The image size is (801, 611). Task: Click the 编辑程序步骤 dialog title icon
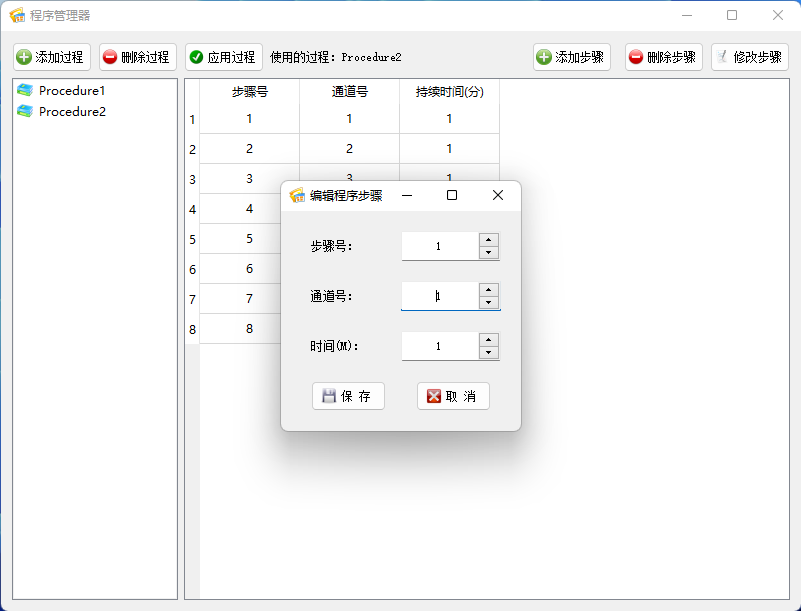click(x=297, y=195)
